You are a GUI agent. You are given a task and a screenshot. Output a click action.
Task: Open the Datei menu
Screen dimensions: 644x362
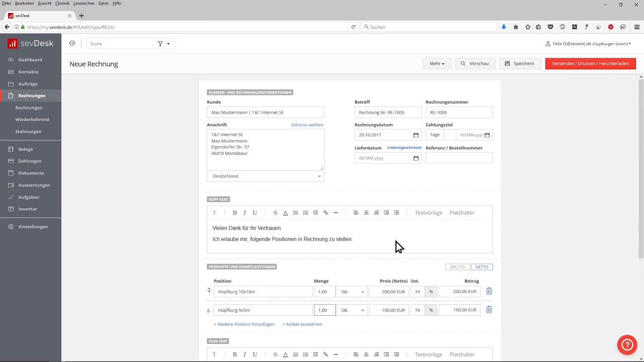pyautogui.click(x=7, y=3)
